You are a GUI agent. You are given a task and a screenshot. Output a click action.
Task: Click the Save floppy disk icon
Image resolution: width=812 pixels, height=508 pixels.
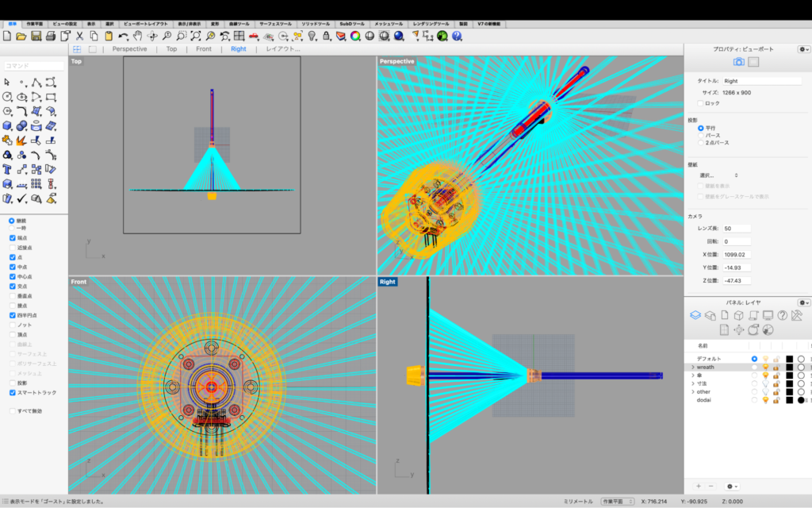[36, 36]
